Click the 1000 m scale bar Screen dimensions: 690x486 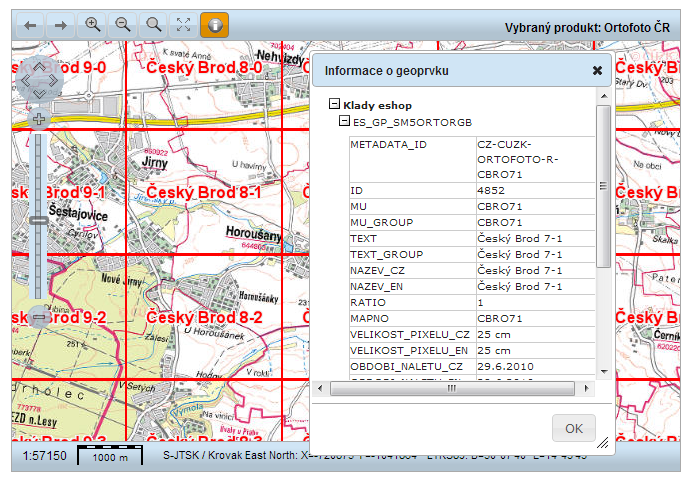pos(110,456)
